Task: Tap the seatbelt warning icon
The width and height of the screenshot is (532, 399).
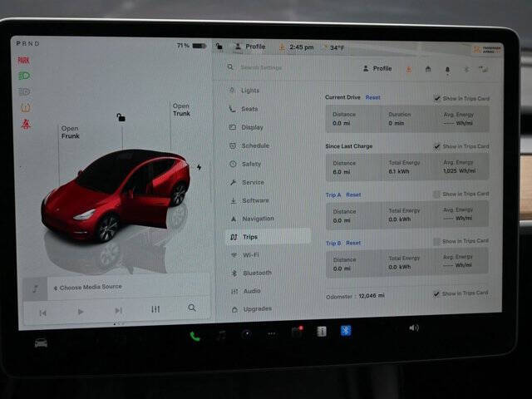Action: click(x=26, y=124)
